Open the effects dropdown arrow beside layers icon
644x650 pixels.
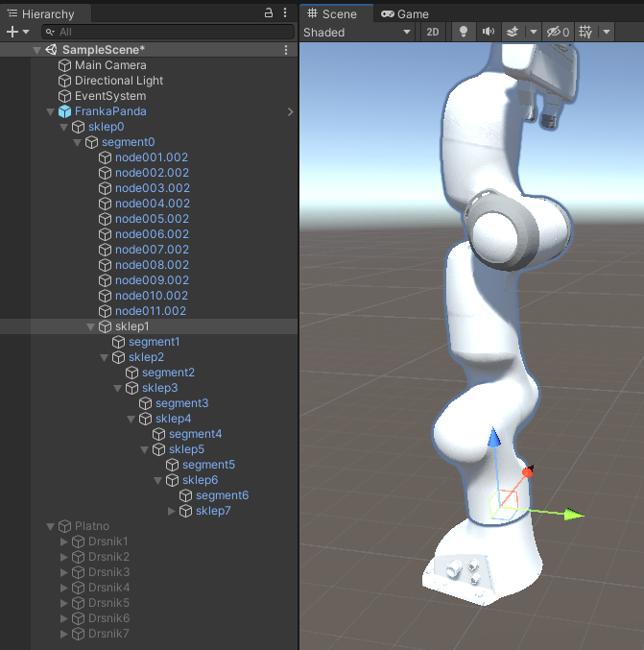(x=533, y=32)
